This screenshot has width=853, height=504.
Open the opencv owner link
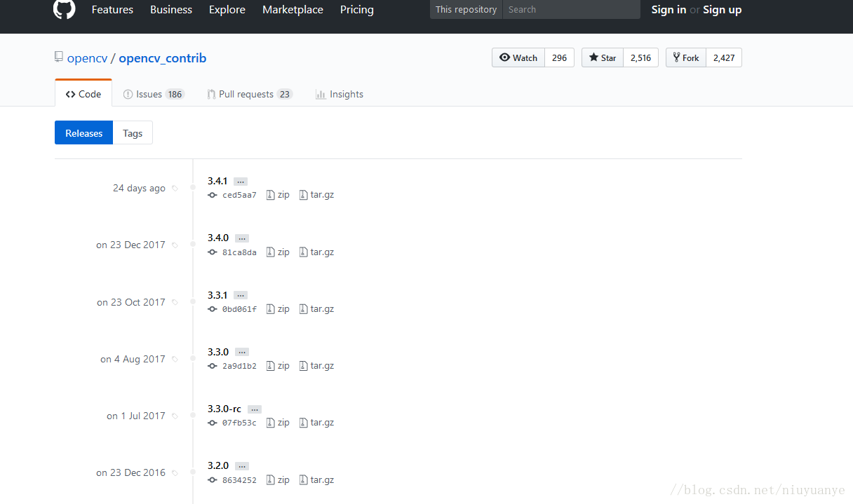point(87,58)
